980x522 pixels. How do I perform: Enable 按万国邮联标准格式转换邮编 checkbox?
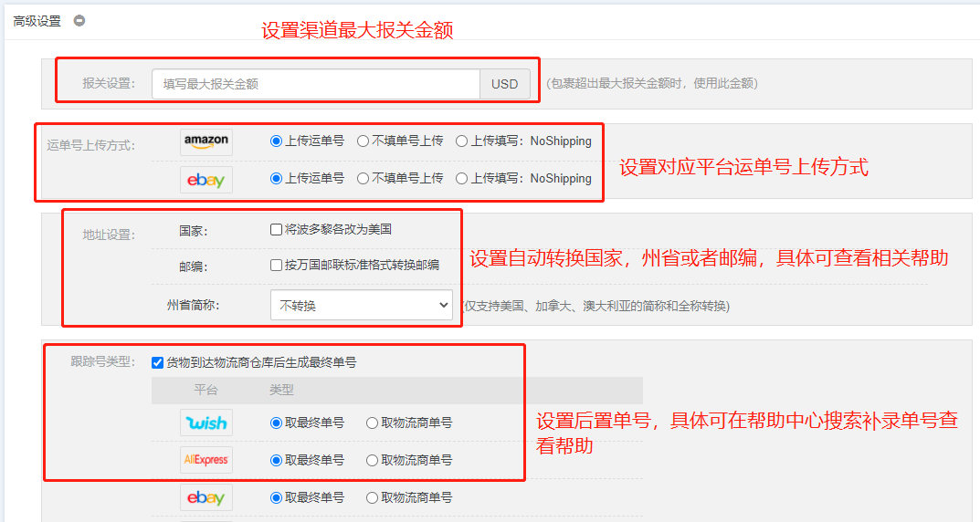[277, 266]
